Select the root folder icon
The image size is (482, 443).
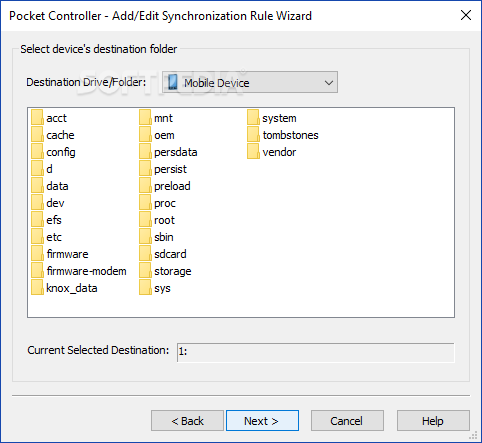coord(145,220)
